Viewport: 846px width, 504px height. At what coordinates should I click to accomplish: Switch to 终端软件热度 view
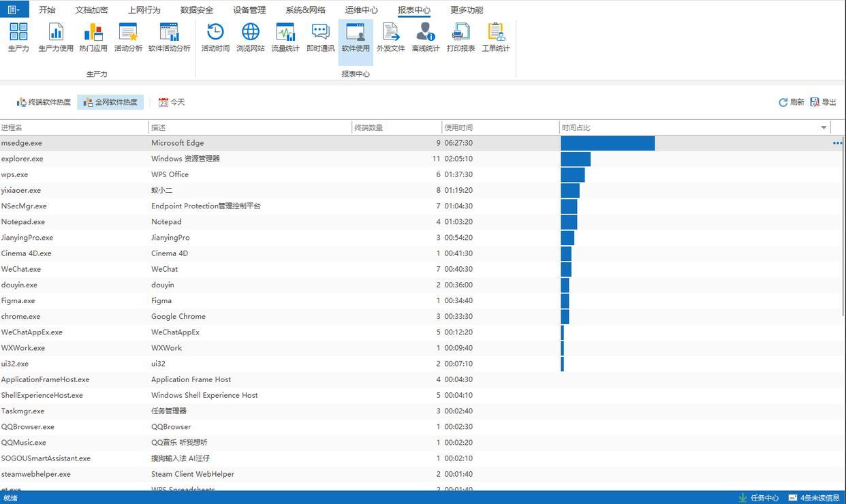(x=44, y=102)
